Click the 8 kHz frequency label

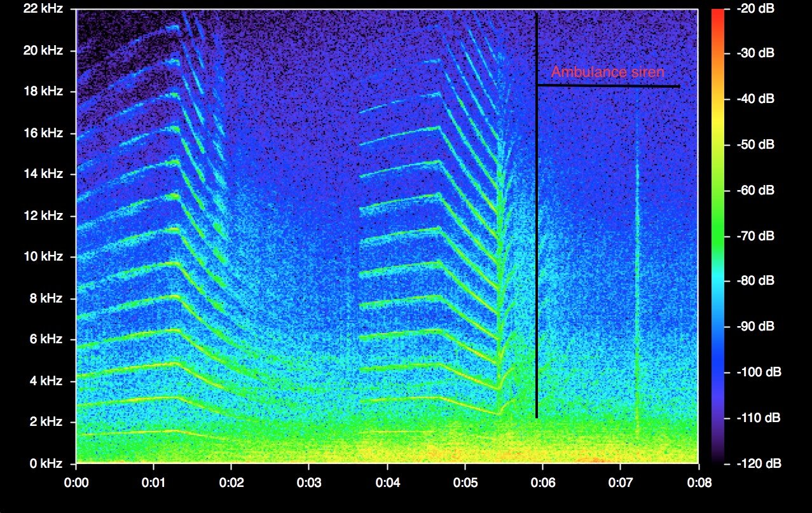tap(48, 298)
